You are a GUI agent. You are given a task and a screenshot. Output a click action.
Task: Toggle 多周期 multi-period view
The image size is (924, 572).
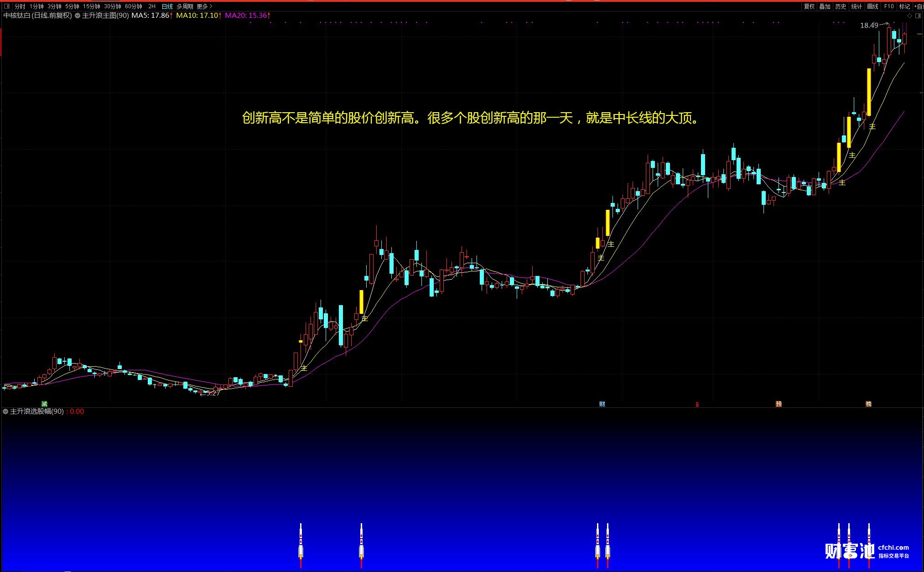(x=185, y=6)
